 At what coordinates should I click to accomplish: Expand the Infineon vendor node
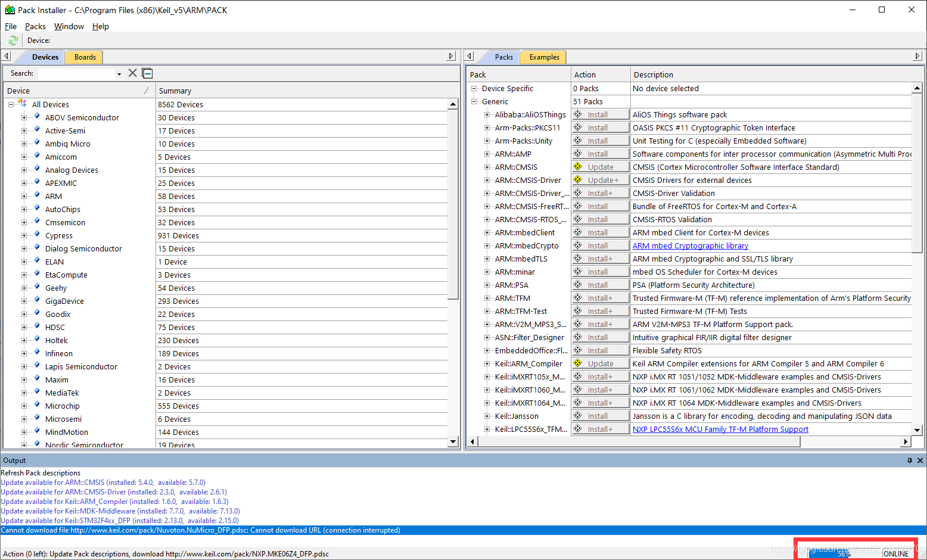click(x=24, y=353)
